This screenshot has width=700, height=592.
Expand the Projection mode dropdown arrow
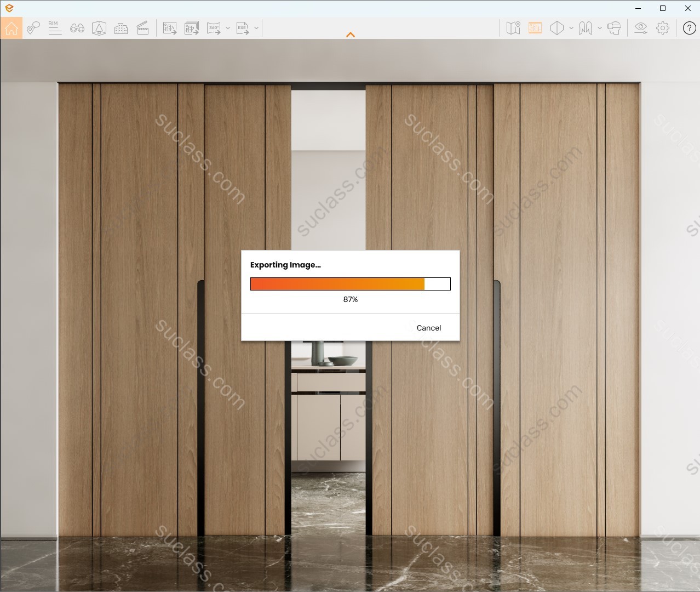tap(571, 28)
